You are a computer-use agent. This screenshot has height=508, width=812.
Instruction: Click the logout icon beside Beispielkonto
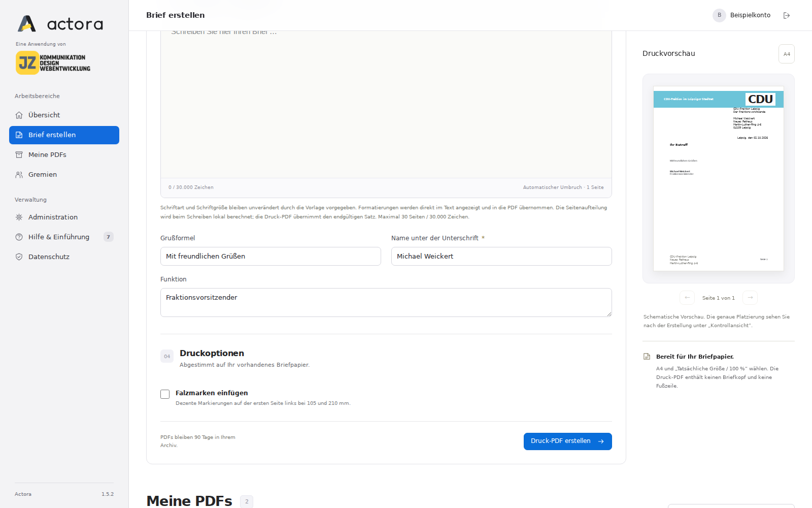tap(787, 15)
